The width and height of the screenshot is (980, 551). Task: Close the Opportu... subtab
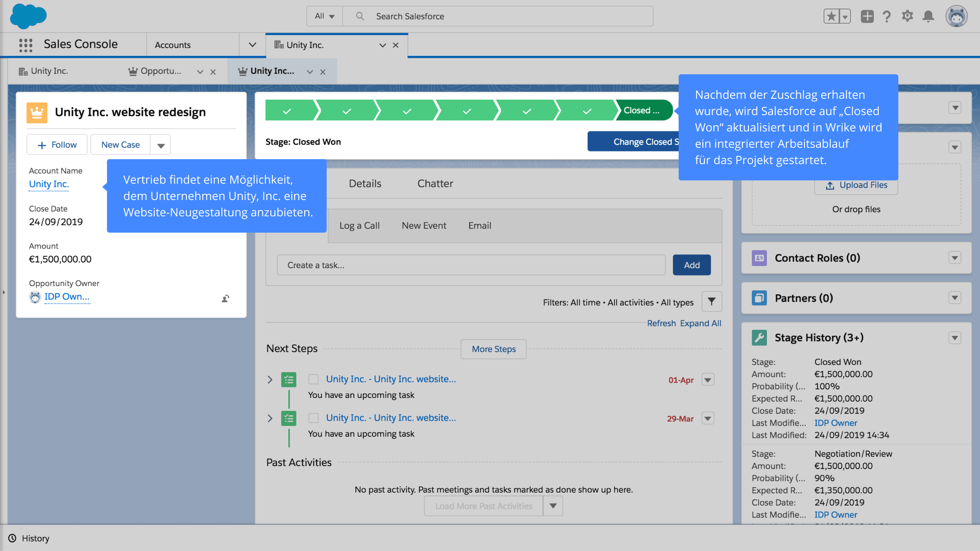tap(213, 72)
